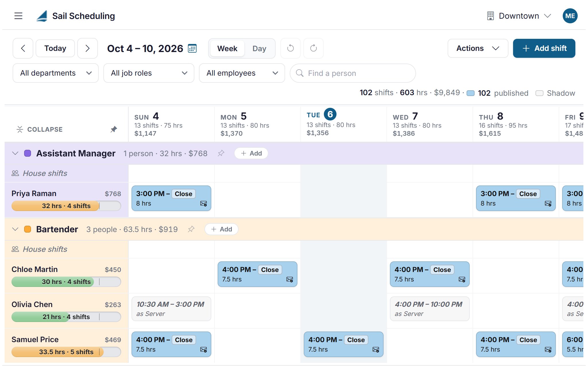Click the envelope icon on Priya's Sunday shift
The width and height of the screenshot is (588, 368).
pyautogui.click(x=204, y=204)
